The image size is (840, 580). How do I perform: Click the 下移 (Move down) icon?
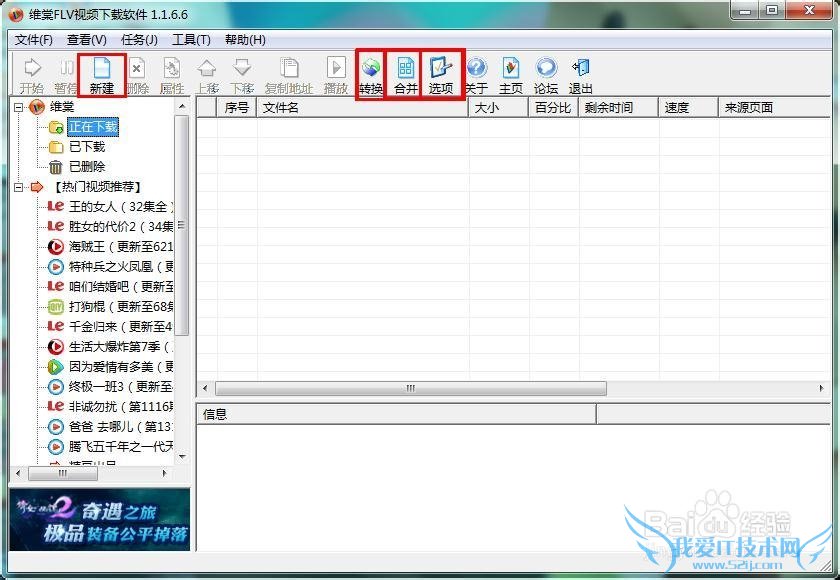coord(242,76)
